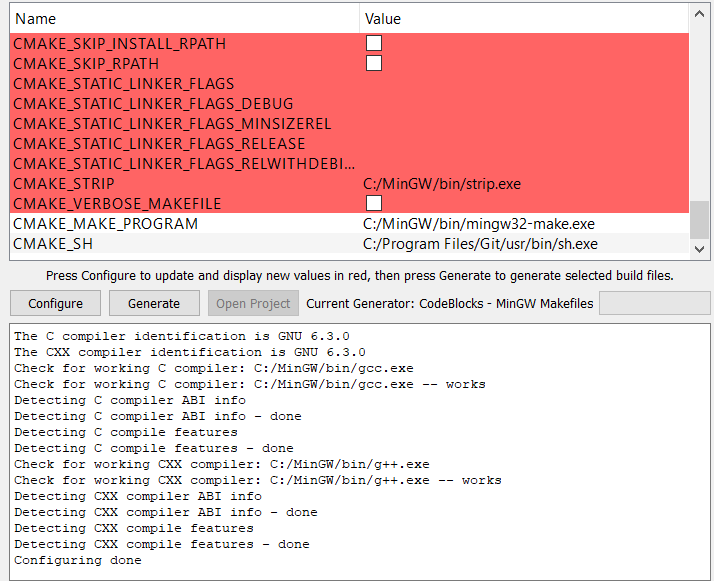Check the CMAKE_VERBOSE_MAKEFILE option
Image resolution: width=714 pixels, height=581 pixels.
373,204
